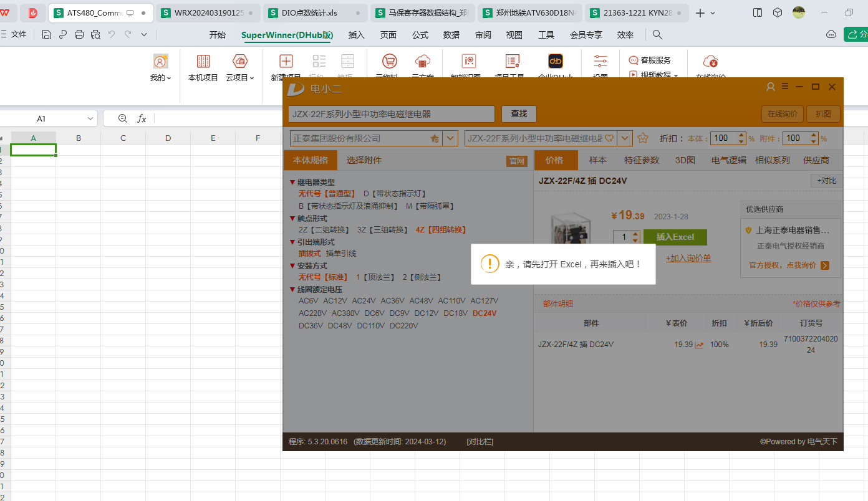
Task: Switch to the 电气逻辑 tab
Action: click(729, 160)
